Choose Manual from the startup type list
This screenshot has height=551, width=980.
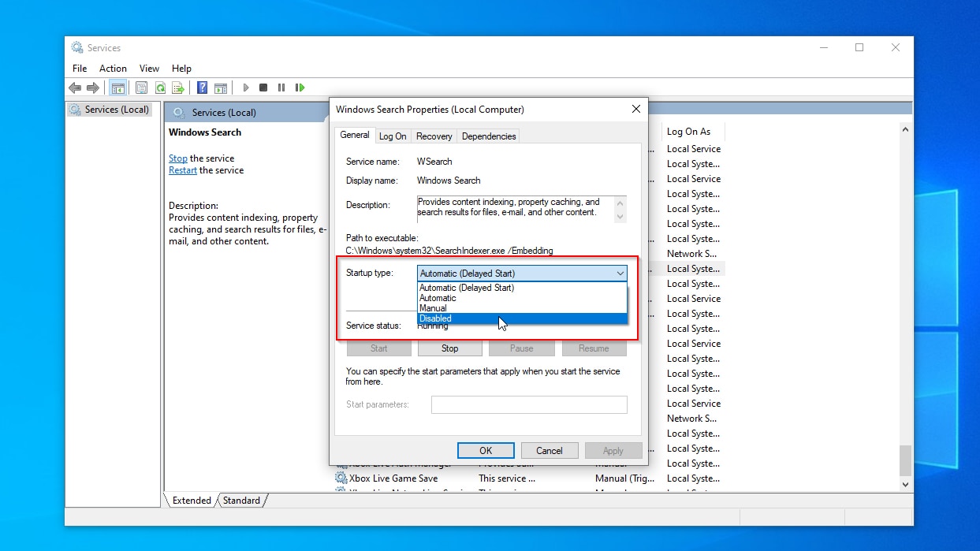(522, 308)
